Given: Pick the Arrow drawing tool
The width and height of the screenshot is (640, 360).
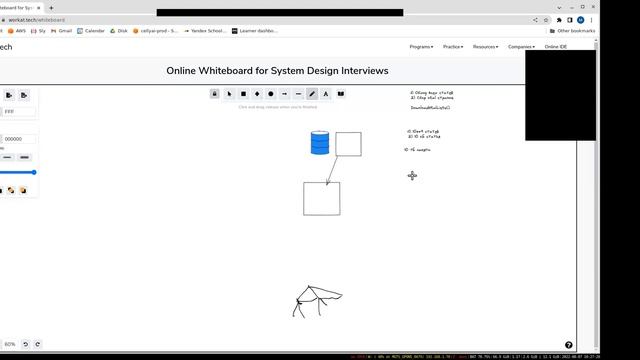Looking at the screenshot, I should [284, 94].
